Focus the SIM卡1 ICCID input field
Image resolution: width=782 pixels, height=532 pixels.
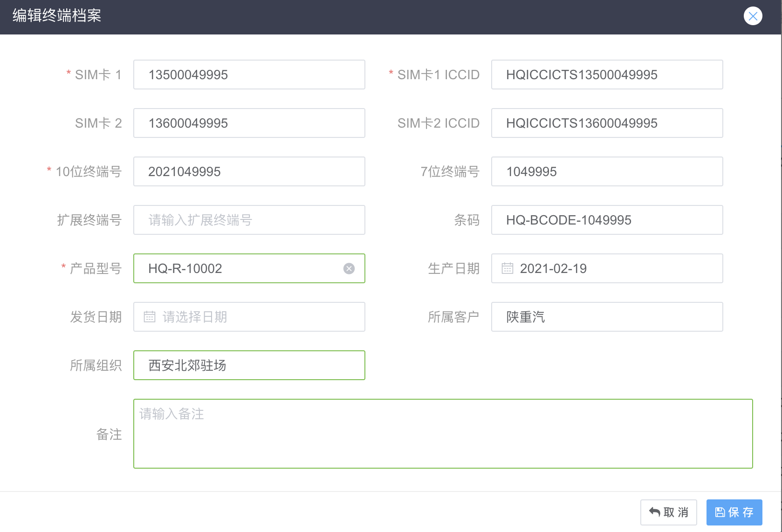coord(607,75)
